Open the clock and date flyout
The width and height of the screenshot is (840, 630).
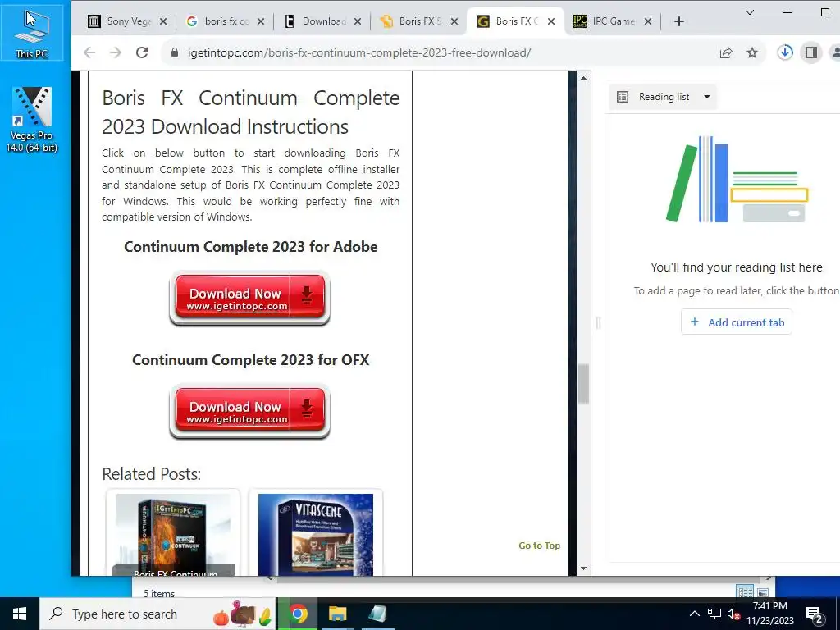click(x=770, y=614)
